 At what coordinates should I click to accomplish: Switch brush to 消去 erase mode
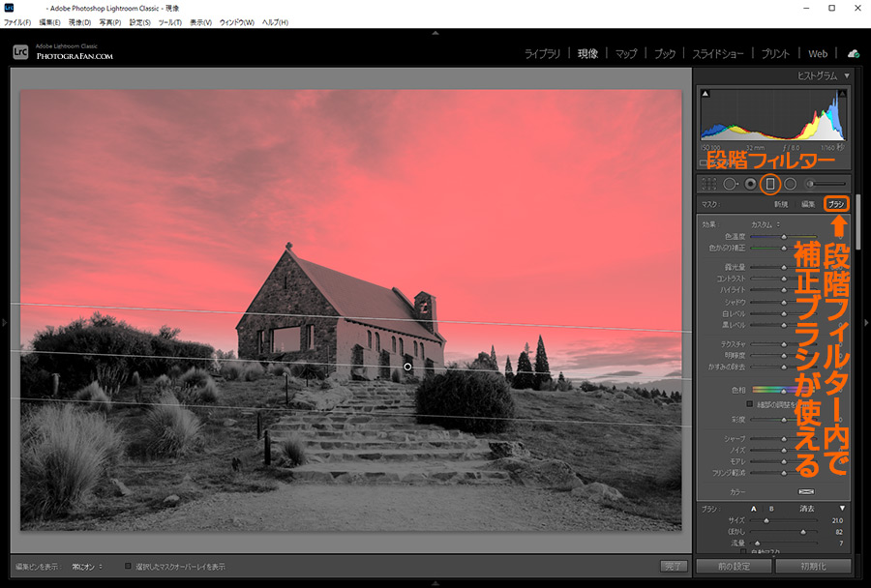[x=806, y=509]
